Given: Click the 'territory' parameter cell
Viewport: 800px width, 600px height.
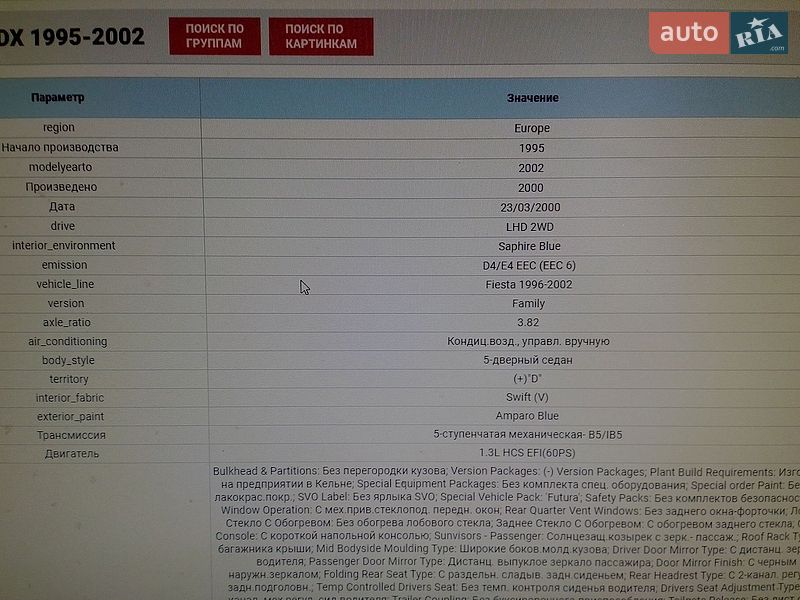Looking at the screenshot, I should click(x=69, y=379).
